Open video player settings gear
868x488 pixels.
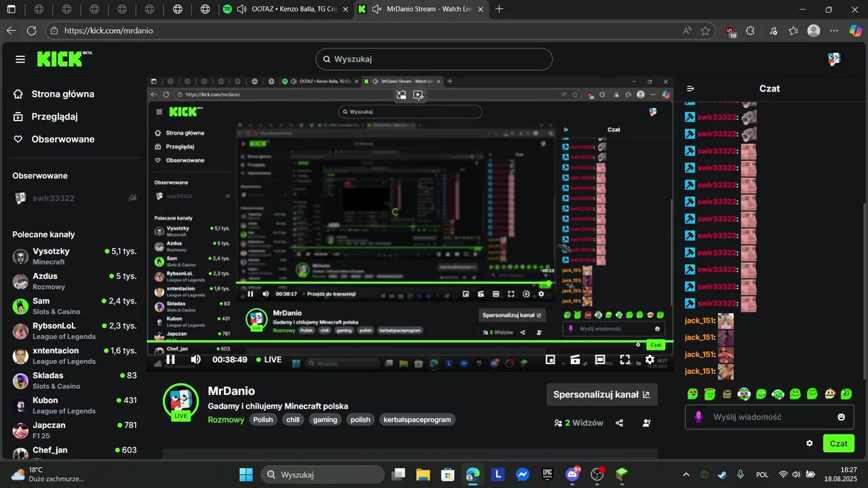click(650, 359)
